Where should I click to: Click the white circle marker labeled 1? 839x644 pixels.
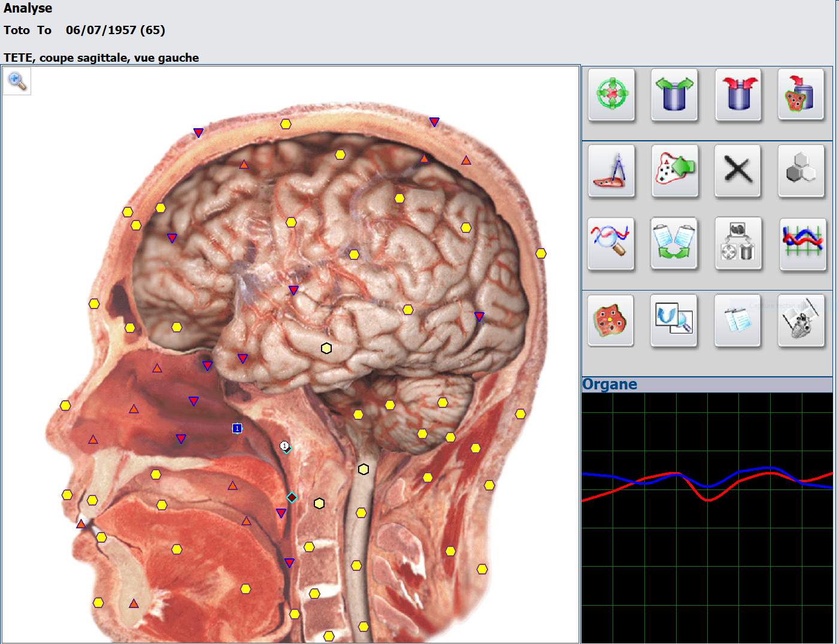tap(284, 446)
